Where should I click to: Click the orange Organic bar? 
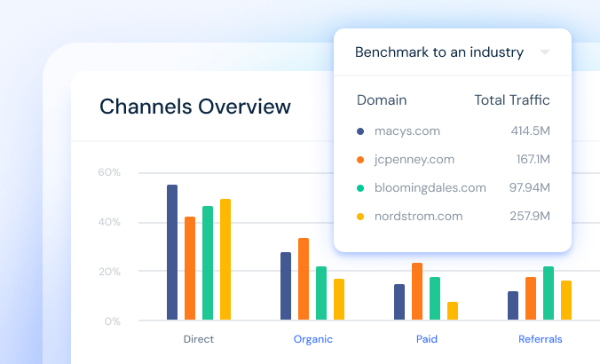[x=304, y=279]
